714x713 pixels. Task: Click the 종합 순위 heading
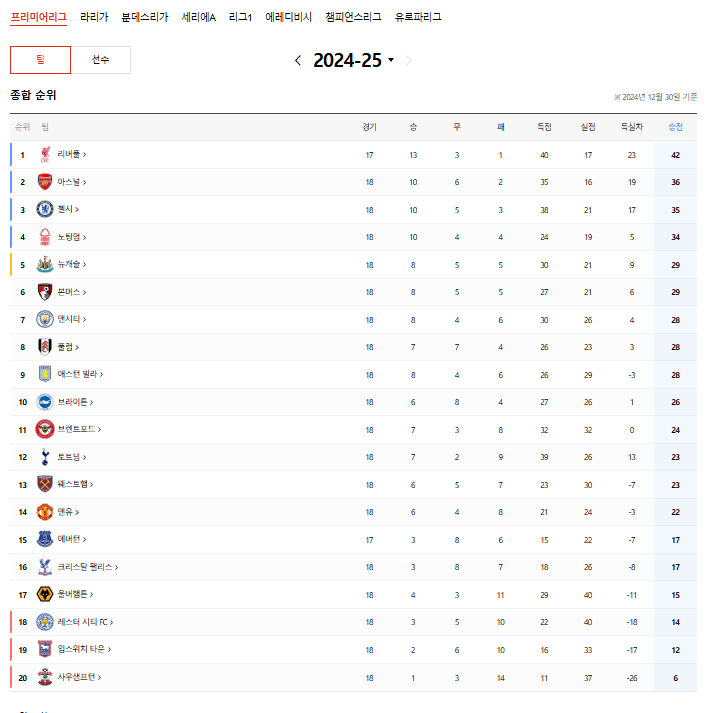[x=33, y=95]
